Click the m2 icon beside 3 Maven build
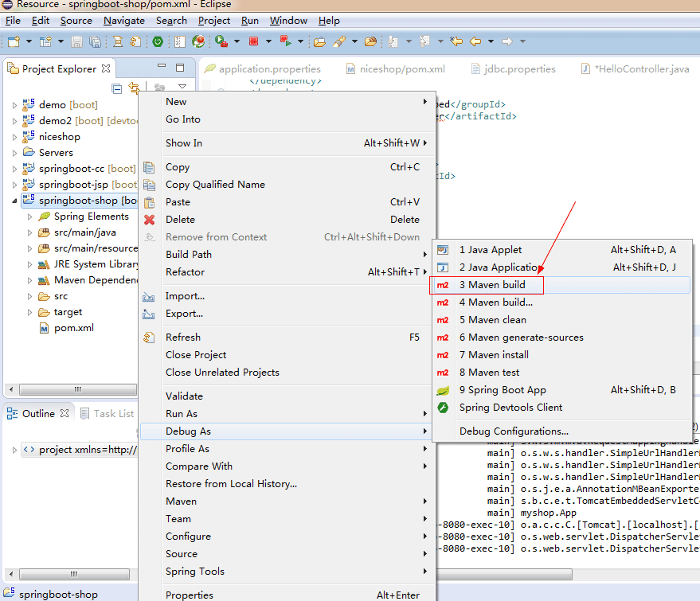This screenshot has height=601, width=700. coord(444,285)
